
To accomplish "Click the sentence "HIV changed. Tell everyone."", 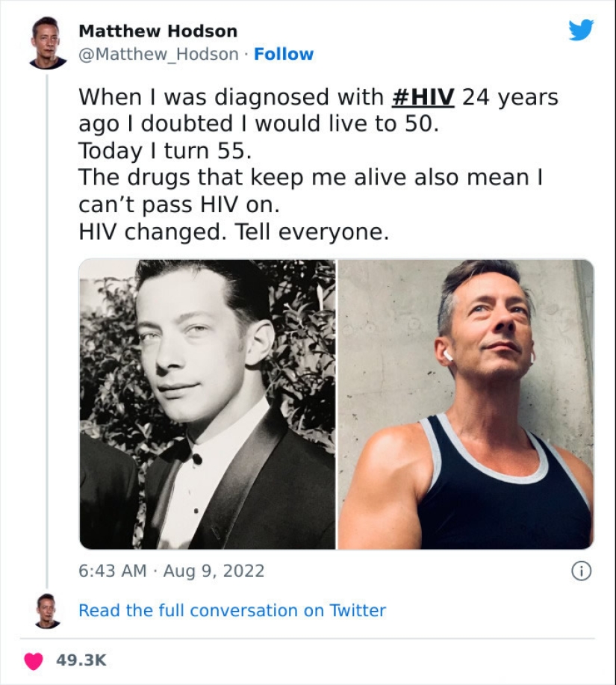I will pyautogui.click(x=234, y=232).
